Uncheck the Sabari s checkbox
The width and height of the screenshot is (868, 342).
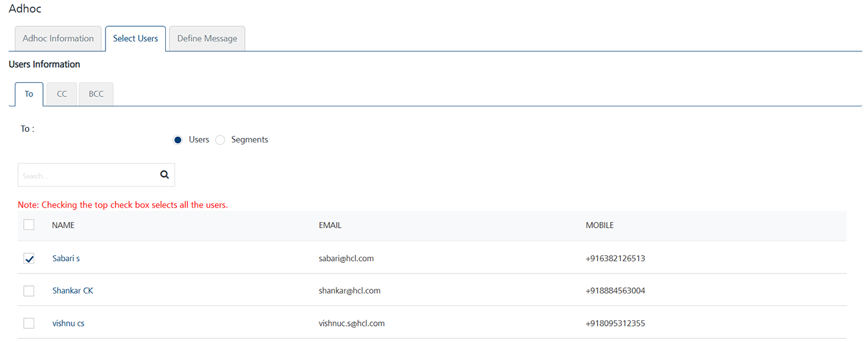pyautogui.click(x=29, y=258)
